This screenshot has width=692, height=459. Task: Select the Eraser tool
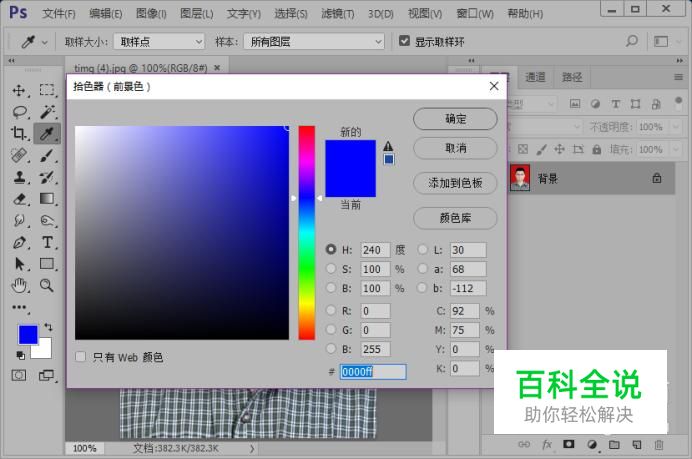(x=19, y=199)
